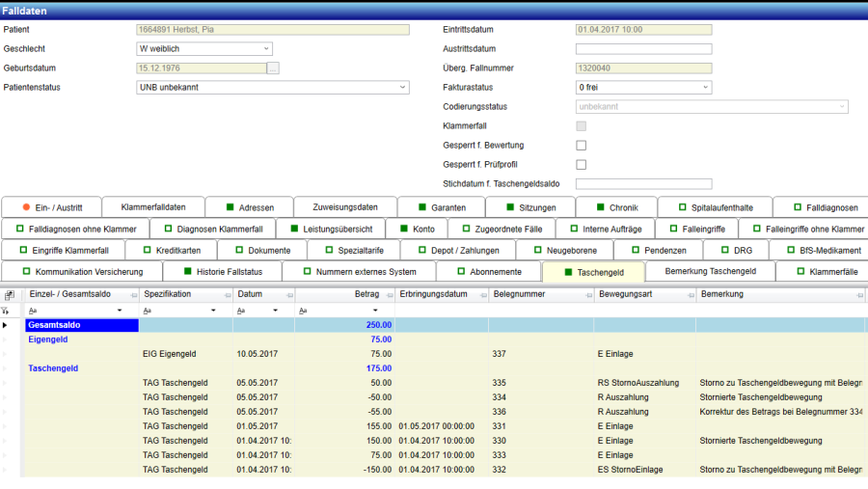Open filter dropdown under Datum column
Image resolution: width=868 pixels, height=489 pixels.
pos(276,311)
